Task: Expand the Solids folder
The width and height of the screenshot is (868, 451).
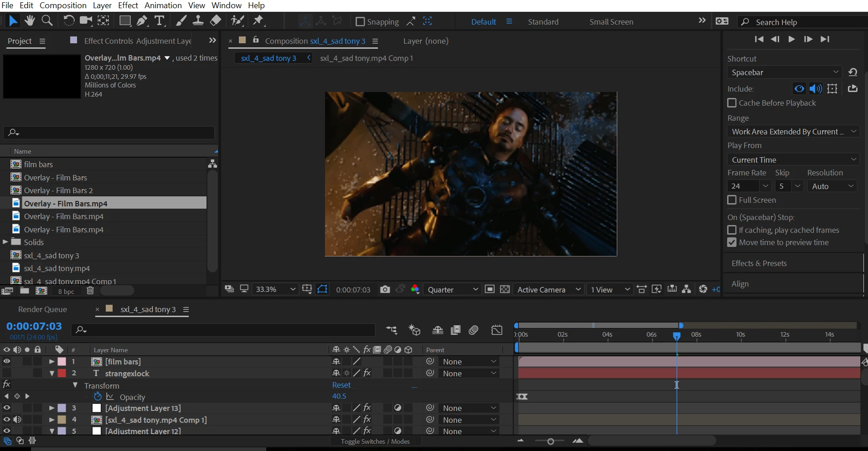Action: (5, 242)
